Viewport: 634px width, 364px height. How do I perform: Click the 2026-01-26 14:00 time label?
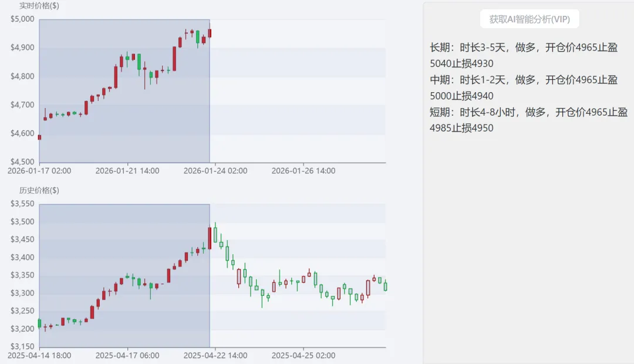click(303, 171)
